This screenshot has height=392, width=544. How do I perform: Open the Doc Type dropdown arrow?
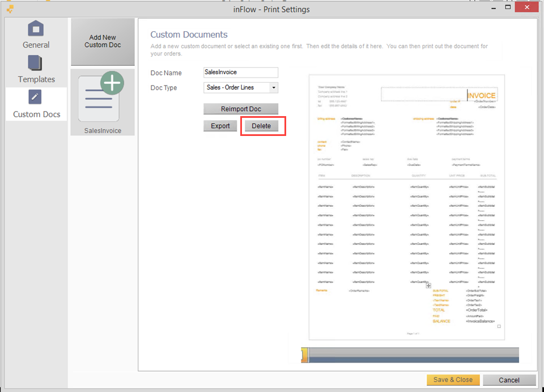[x=274, y=87]
